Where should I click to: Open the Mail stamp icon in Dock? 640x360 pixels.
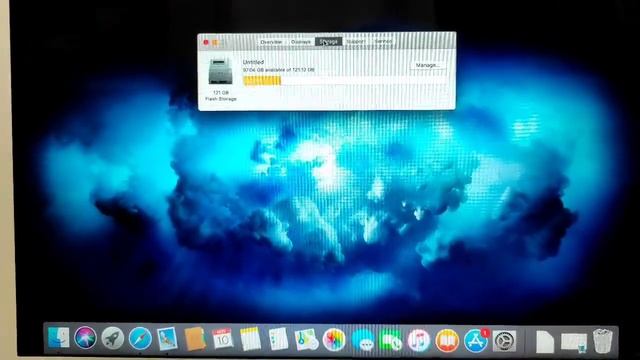point(167,339)
